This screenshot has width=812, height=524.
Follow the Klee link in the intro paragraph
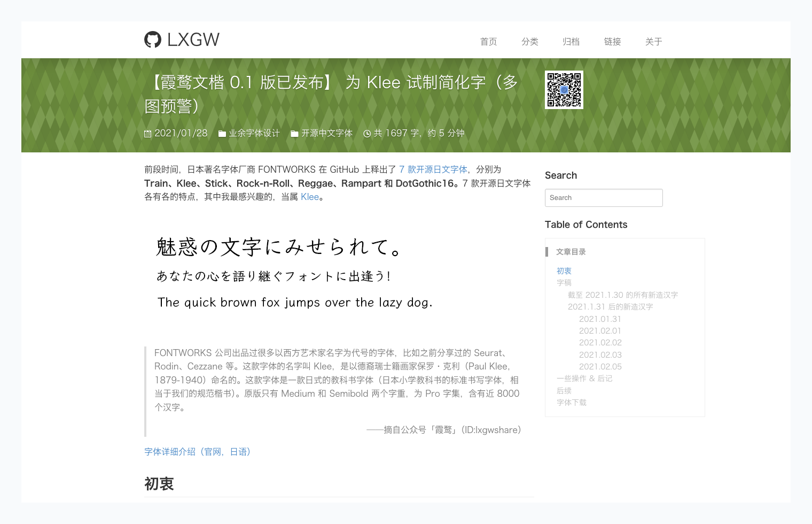pyautogui.click(x=310, y=197)
